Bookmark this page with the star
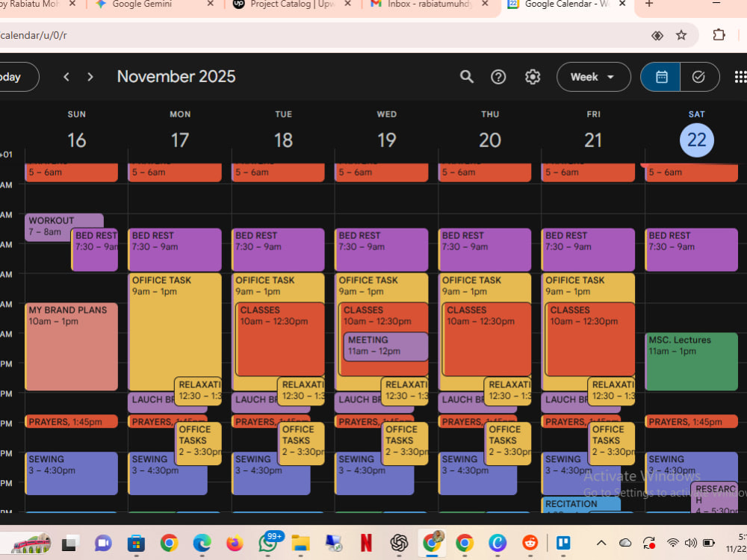Image resolution: width=747 pixels, height=560 pixels. [x=681, y=35]
